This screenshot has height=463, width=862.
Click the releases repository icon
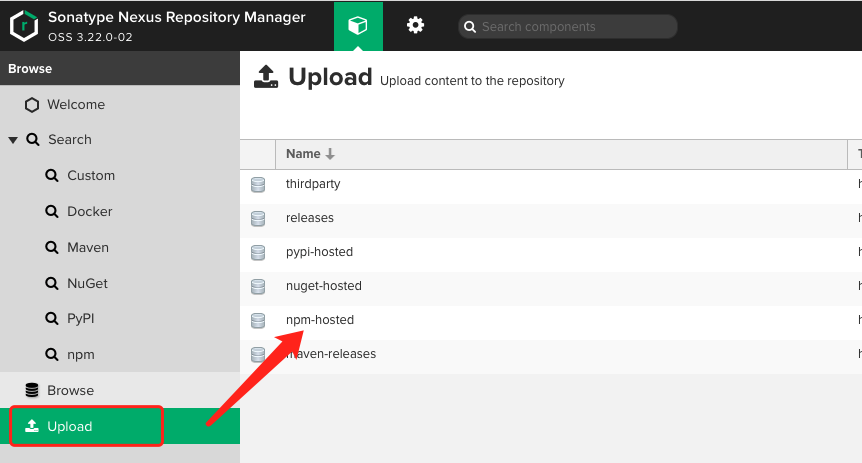[258, 219]
